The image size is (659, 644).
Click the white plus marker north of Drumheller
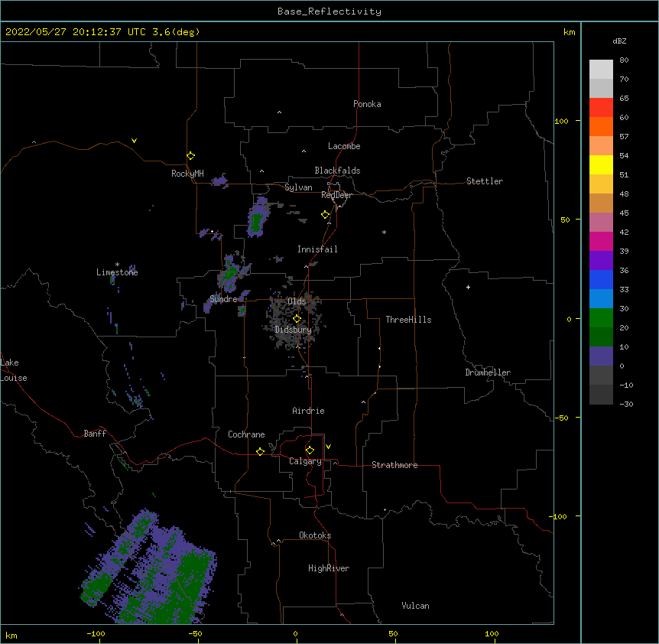click(x=468, y=287)
